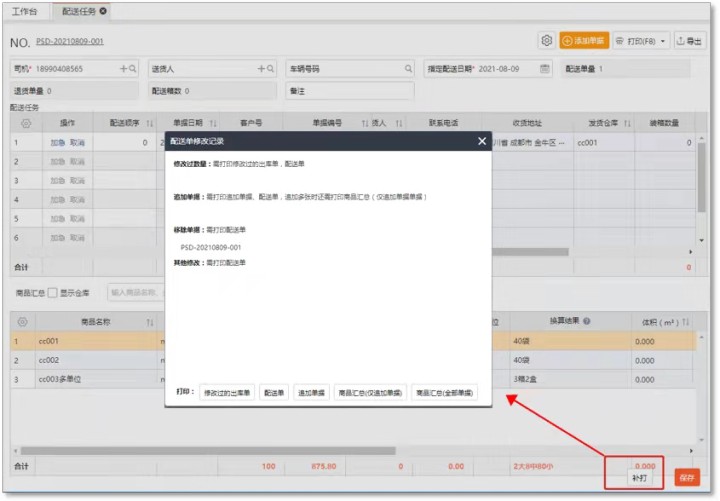Click search icon in 车辆号码 field
This screenshot has height=501, width=720.
[409, 69]
